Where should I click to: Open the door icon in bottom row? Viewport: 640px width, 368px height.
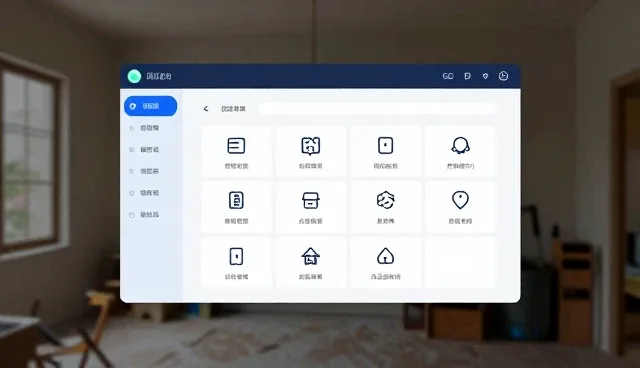pos(236,262)
